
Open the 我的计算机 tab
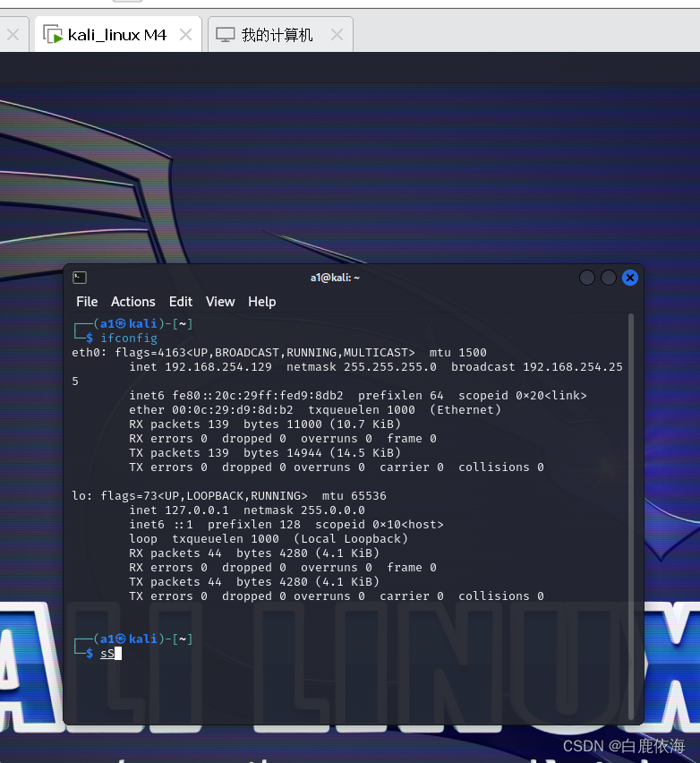279,35
